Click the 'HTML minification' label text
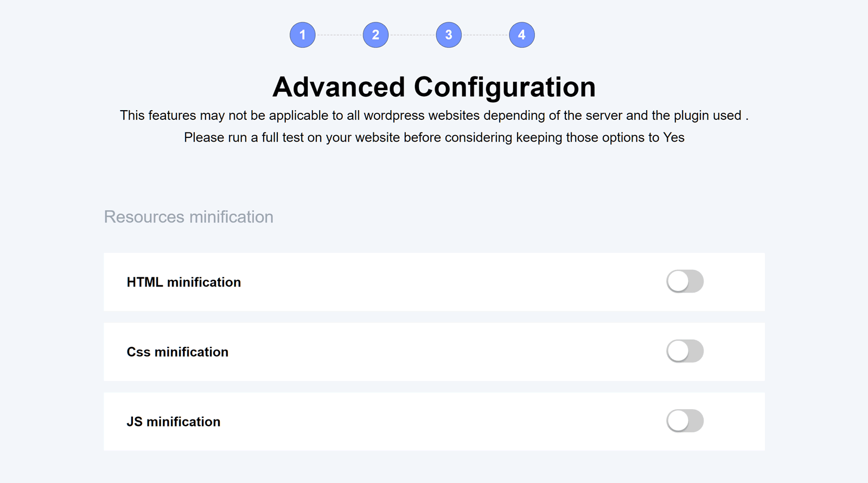 (x=183, y=282)
